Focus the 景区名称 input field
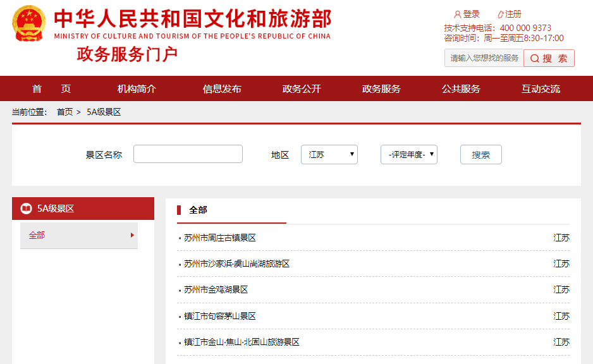Viewport: 593px width, 364px height. pos(188,154)
